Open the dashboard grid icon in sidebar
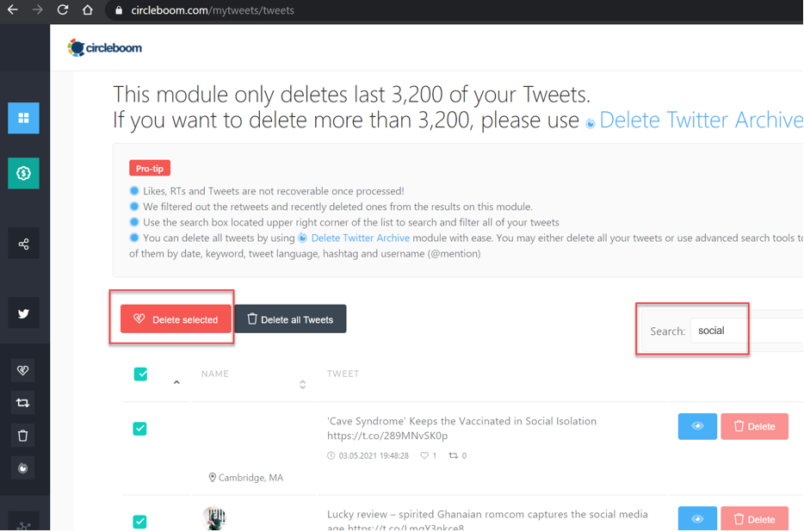Viewport: 804px width, 532px height. [23, 118]
